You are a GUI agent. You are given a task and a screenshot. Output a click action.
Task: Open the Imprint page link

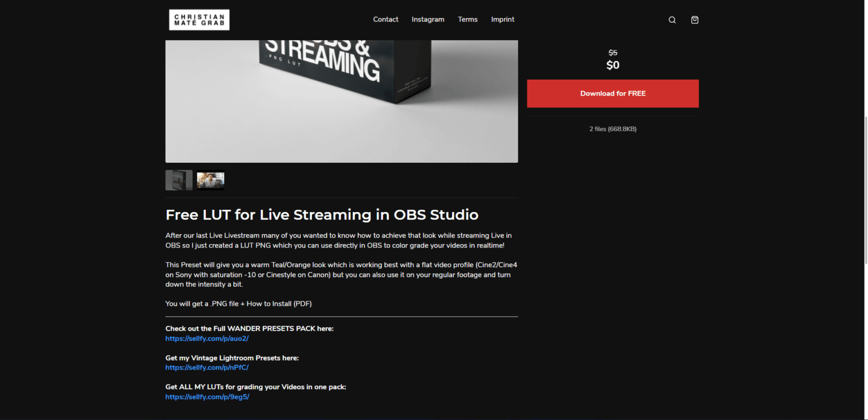pyautogui.click(x=502, y=19)
